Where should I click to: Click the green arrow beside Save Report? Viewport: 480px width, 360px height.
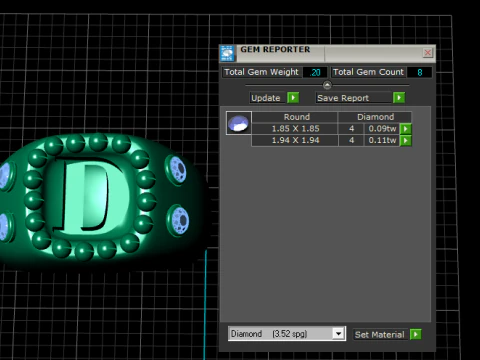(x=399, y=98)
